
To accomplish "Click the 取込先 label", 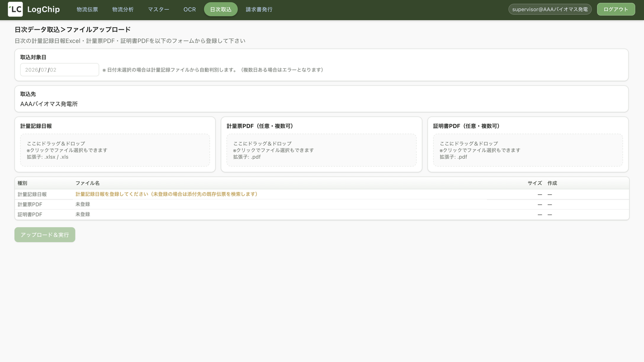I will click(28, 94).
